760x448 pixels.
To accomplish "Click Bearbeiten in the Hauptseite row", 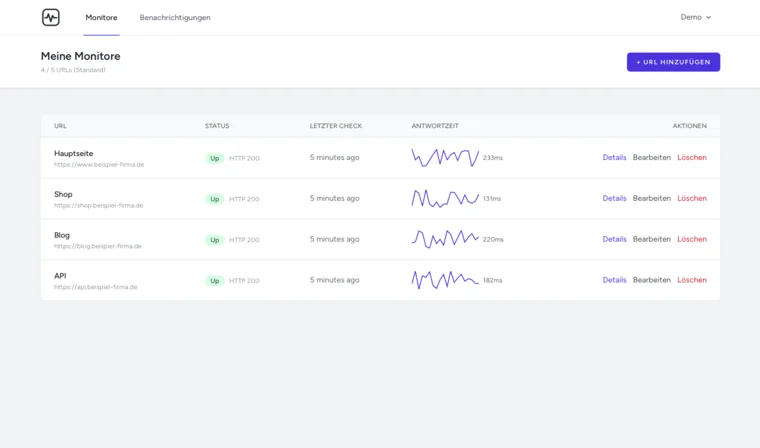I will tap(651, 158).
